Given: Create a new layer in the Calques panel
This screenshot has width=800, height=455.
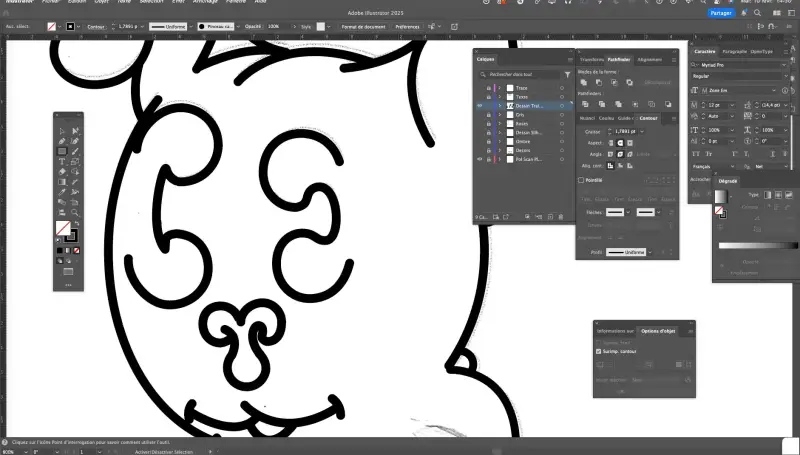Looking at the screenshot, I should (551, 217).
